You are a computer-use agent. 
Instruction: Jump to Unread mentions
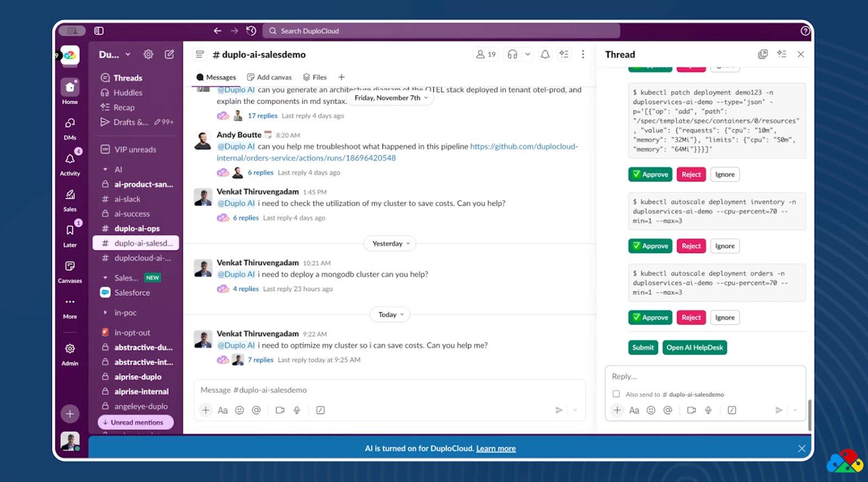click(x=136, y=422)
